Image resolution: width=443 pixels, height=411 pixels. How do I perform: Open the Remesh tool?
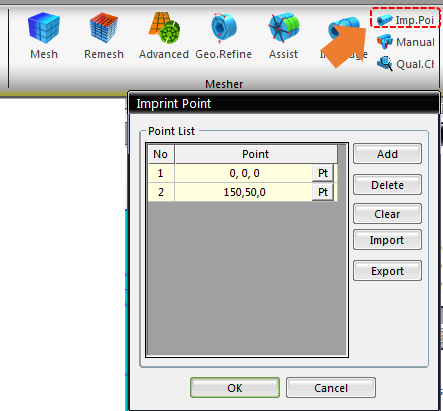click(104, 35)
